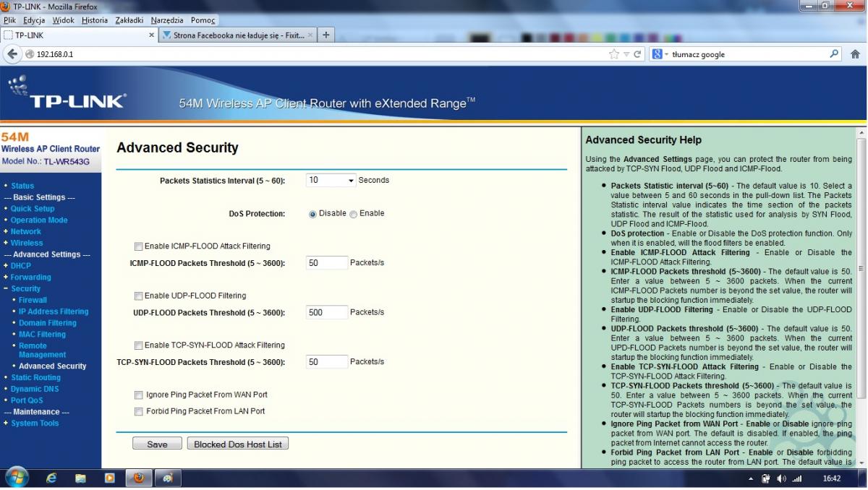Open the Plik menu
Viewport: 868px width, 490px height.
coord(9,20)
